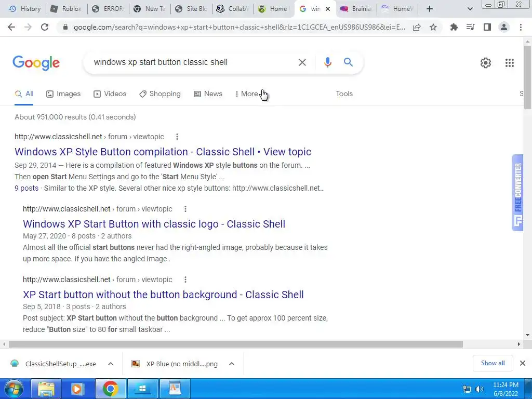This screenshot has height=399, width=532.
Task: Open the network tray icon
Action: [x=467, y=389]
